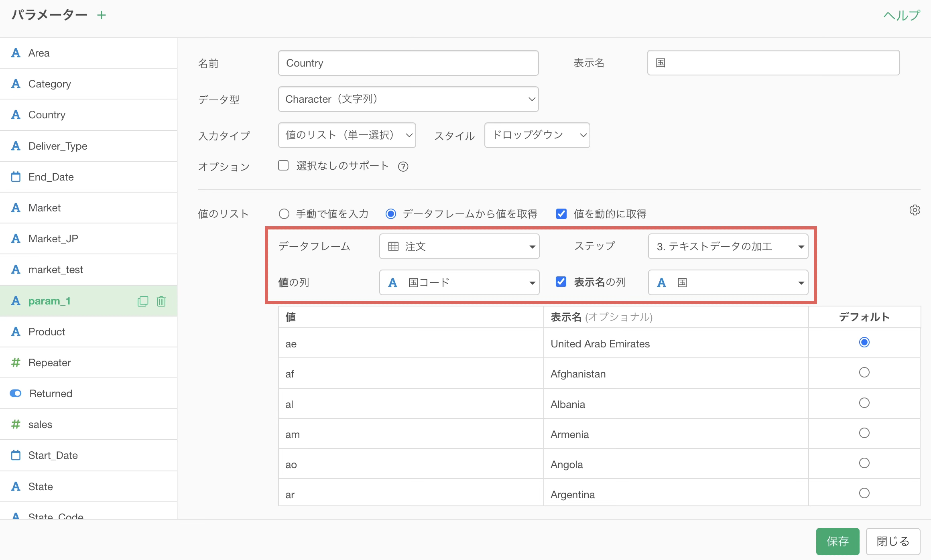Edit the 名前 field containing Country
The height and width of the screenshot is (560, 931).
(408, 63)
